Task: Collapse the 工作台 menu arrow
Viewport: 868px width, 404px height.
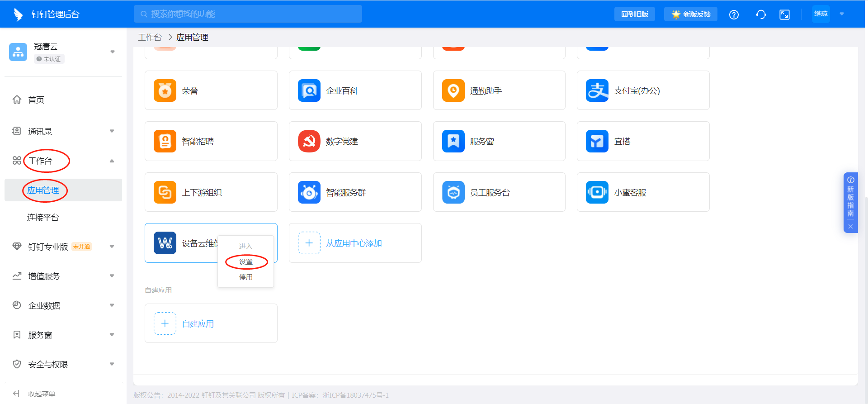Action: [x=112, y=161]
